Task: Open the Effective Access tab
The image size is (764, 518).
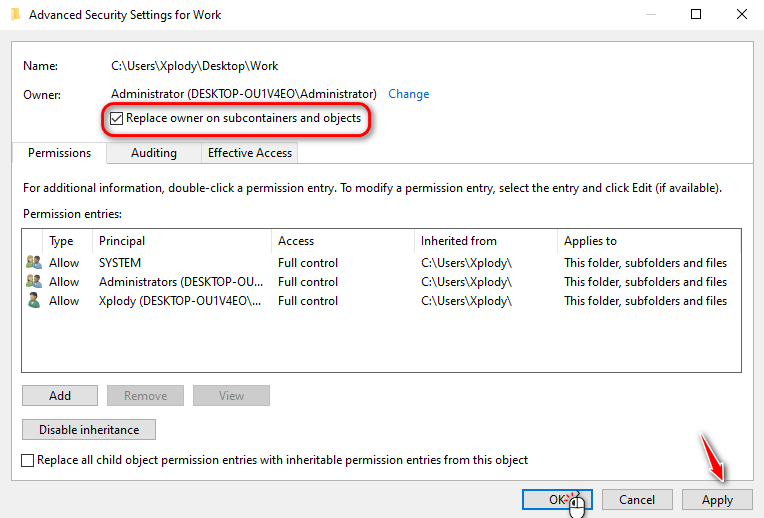Action: click(250, 153)
